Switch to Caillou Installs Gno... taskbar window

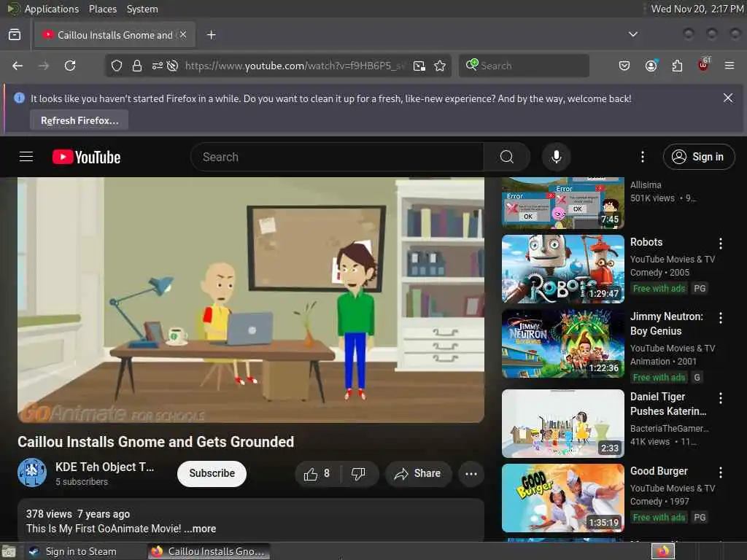(x=209, y=551)
